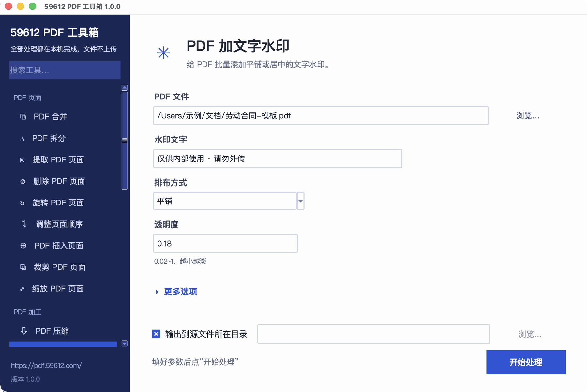Click the asterisk watermark tool icon

[163, 53]
